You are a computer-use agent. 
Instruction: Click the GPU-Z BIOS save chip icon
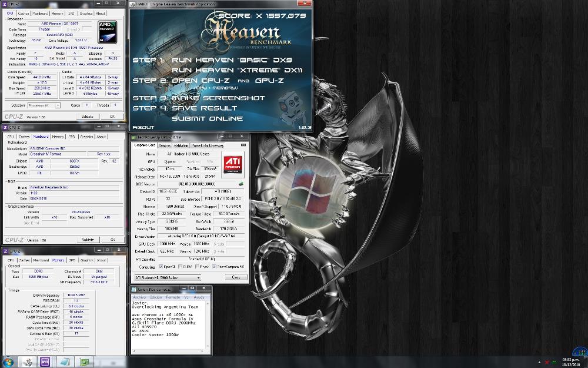240,184
